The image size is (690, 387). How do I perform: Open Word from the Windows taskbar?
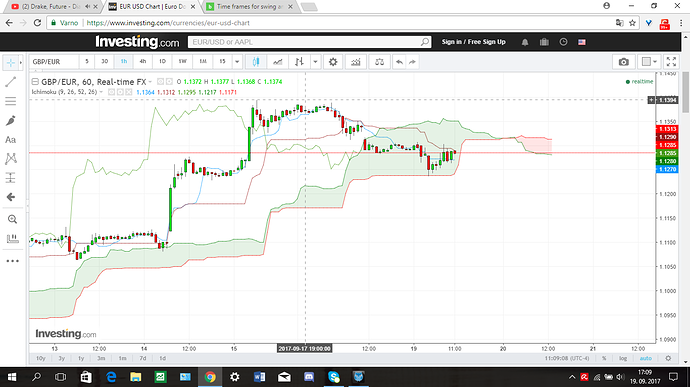pyautogui.click(x=260, y=377)
